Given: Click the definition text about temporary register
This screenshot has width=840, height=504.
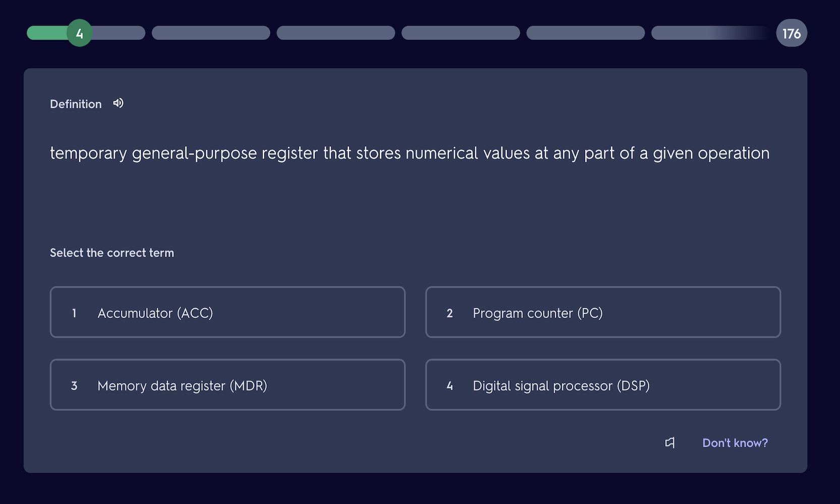Looking at the screenshot, I should (x=409, y=153).
